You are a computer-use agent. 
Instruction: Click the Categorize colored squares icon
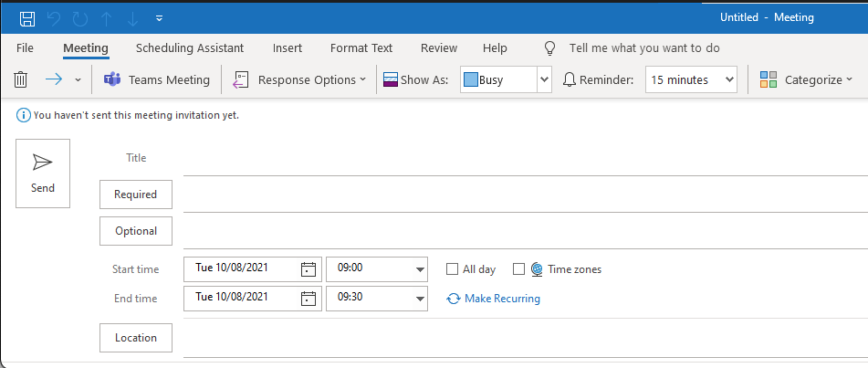click(x=769, y=79)
